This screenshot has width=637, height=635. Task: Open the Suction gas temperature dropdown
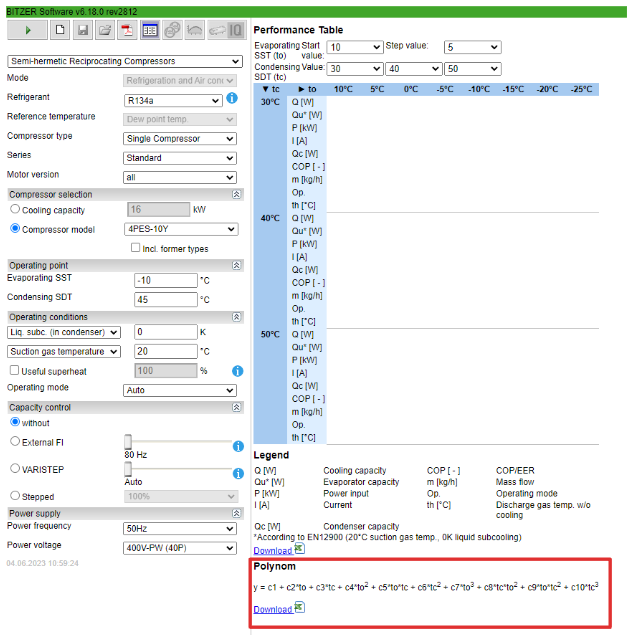[64, 351]
